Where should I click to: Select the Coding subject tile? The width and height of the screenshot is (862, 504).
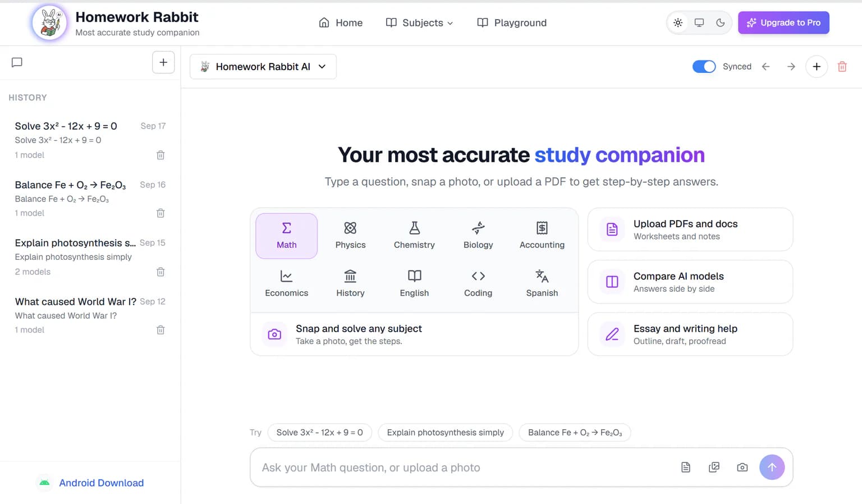pos(478,284)
